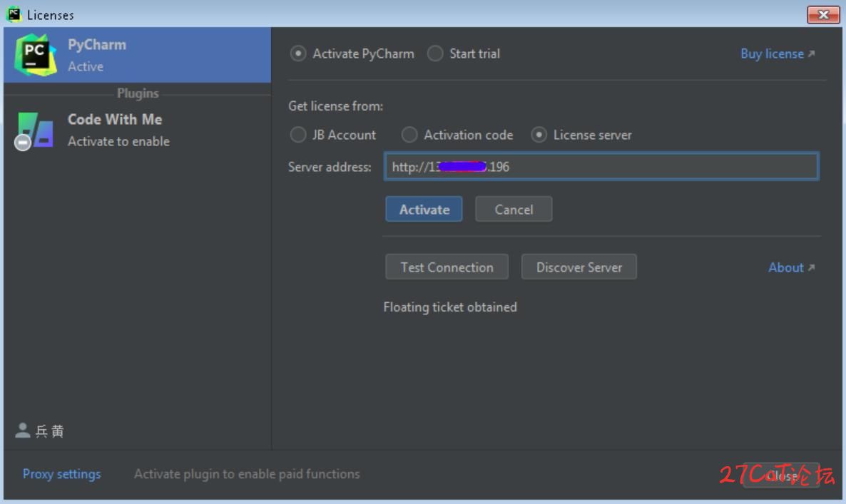The image size is (846, 504).
Task: Select the Code With Me plugin
Action: (137, 130)
